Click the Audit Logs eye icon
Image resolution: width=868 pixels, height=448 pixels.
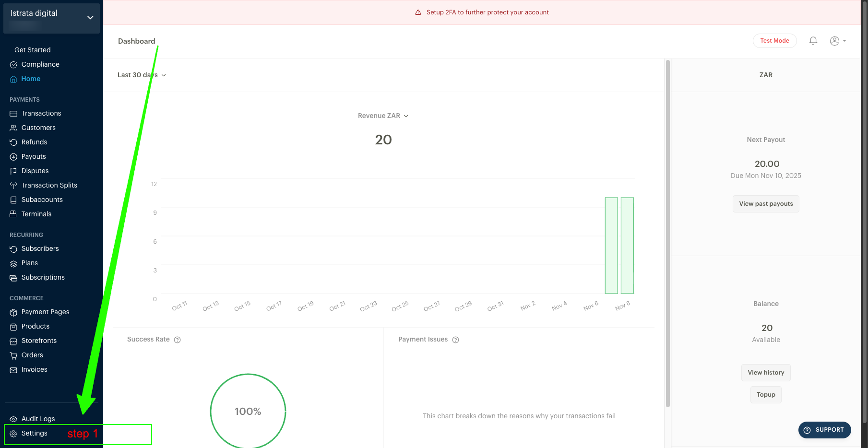click(x=13, y=419)
